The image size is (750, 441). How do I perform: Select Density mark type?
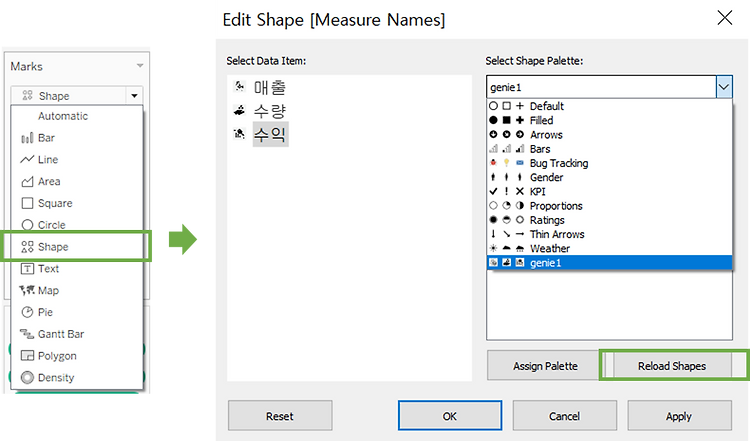pos(77,377)
